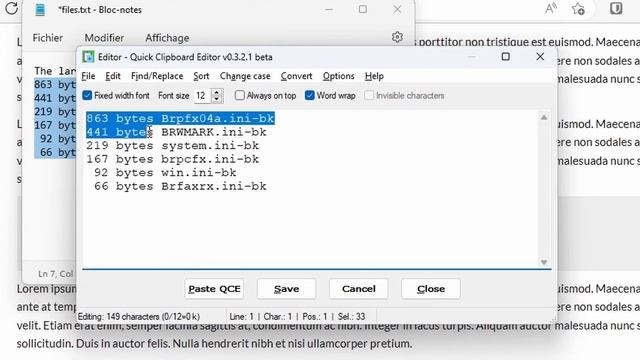640x360 pixels.
Task: Click the 'Ln 7, Col' status in Bloc-notes
Action: click(56, 274)
